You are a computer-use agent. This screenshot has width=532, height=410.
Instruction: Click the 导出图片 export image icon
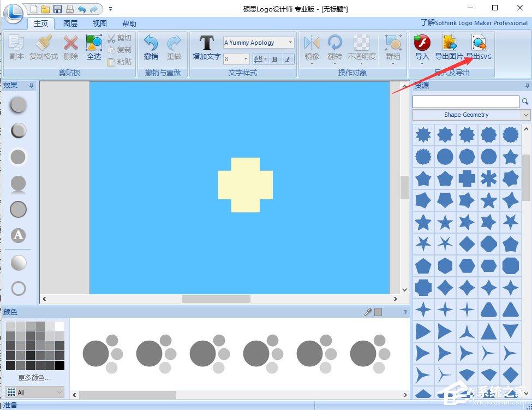(449, 43)
